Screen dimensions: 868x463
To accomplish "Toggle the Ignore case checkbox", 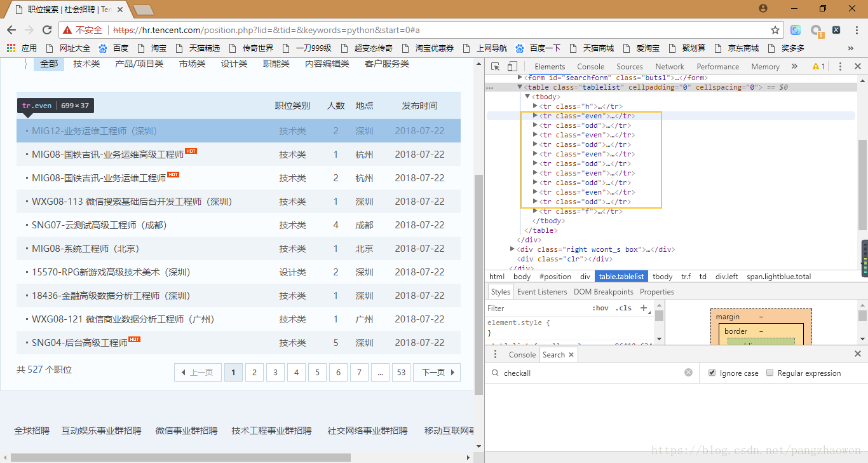I will point(712,373).
